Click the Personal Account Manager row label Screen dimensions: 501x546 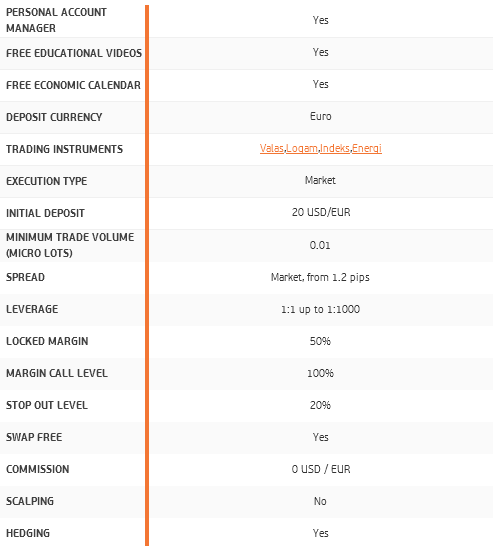click(x=56, y=20)
